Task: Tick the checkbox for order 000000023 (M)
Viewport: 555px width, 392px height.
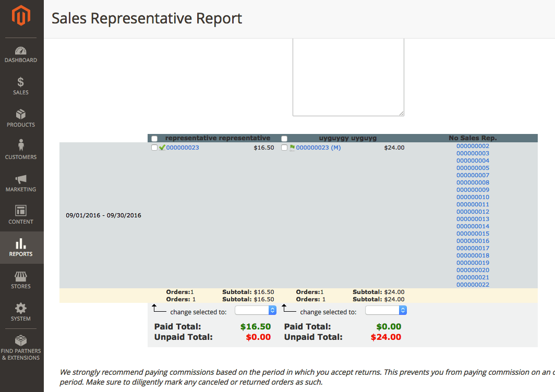Action: pyautogui.click(x=284, y=148)
